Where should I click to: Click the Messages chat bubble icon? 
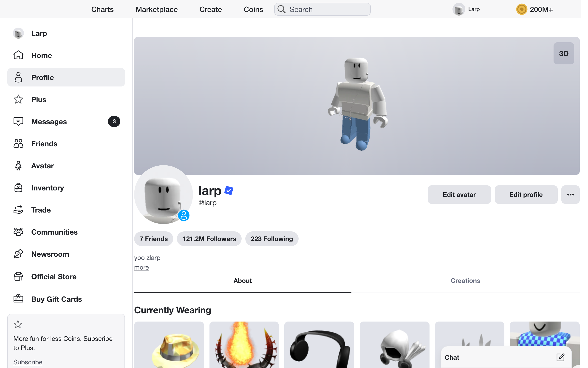[x=18, y=121]
